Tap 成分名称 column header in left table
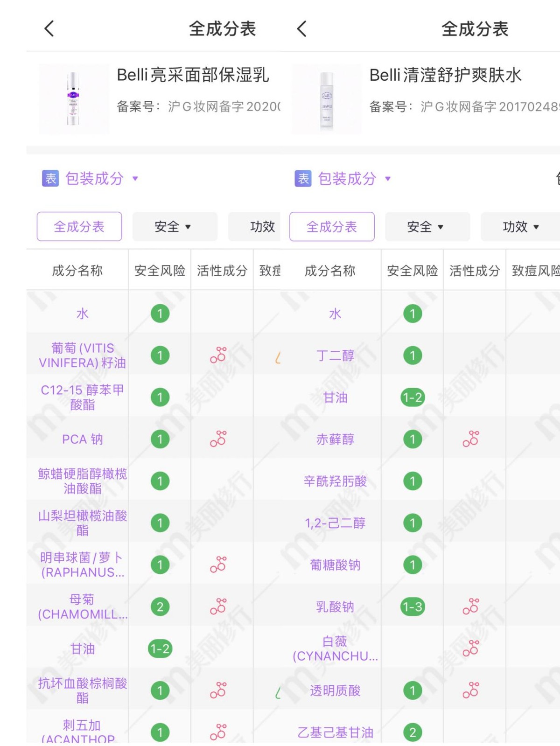Viewport: 560px width, 746px height. pyautogui.click(x=77, y=271)
